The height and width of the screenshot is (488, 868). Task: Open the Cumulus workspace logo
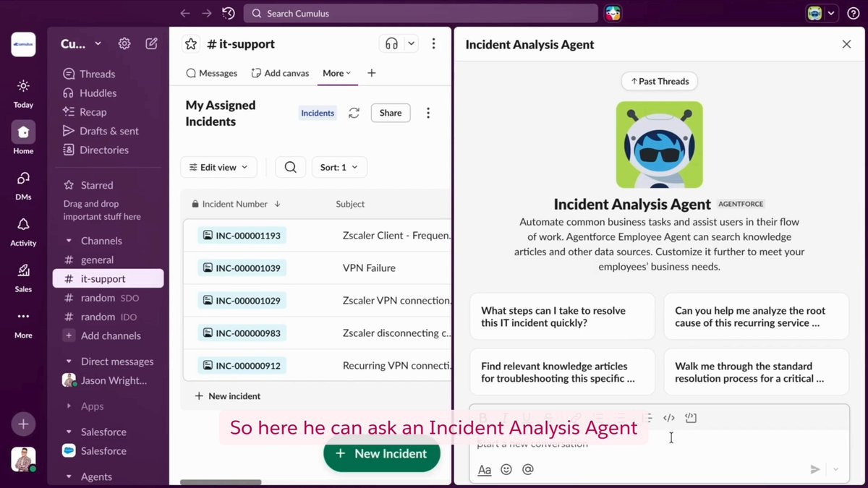point(23,44)
